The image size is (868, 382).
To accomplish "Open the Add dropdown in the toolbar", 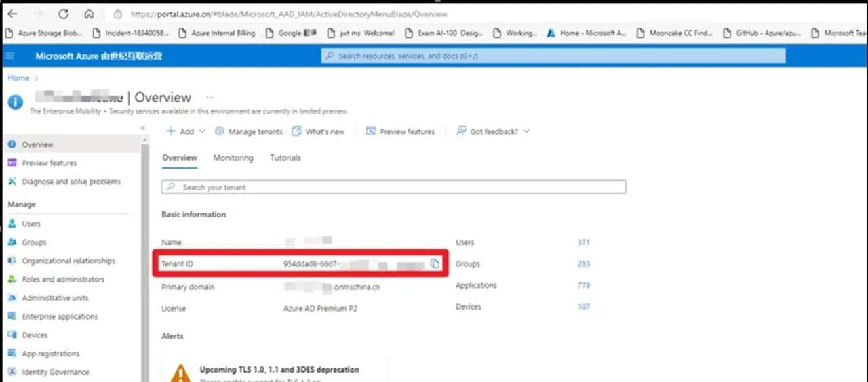I will pos(186,131).
